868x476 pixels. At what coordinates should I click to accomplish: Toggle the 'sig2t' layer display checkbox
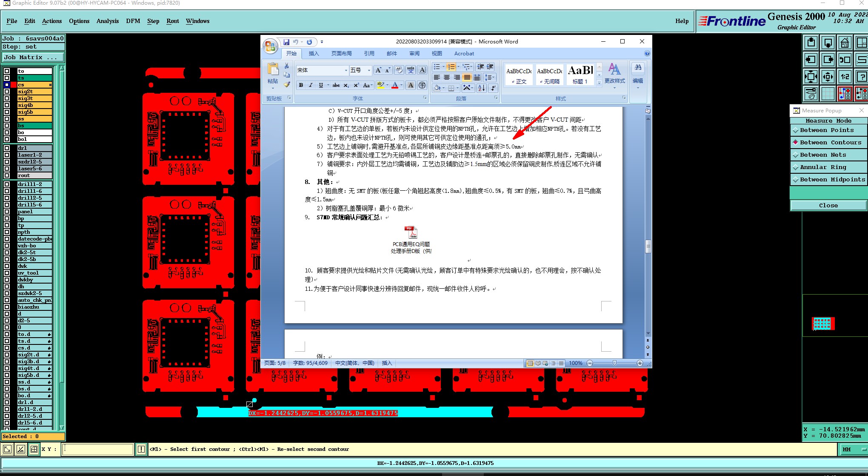click(x=7, y=92)
